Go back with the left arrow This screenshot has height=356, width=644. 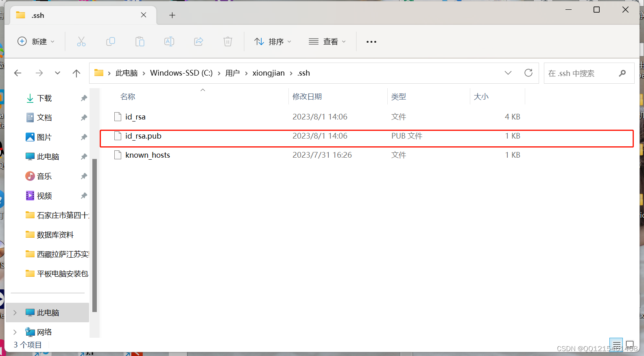coord(18,73)
